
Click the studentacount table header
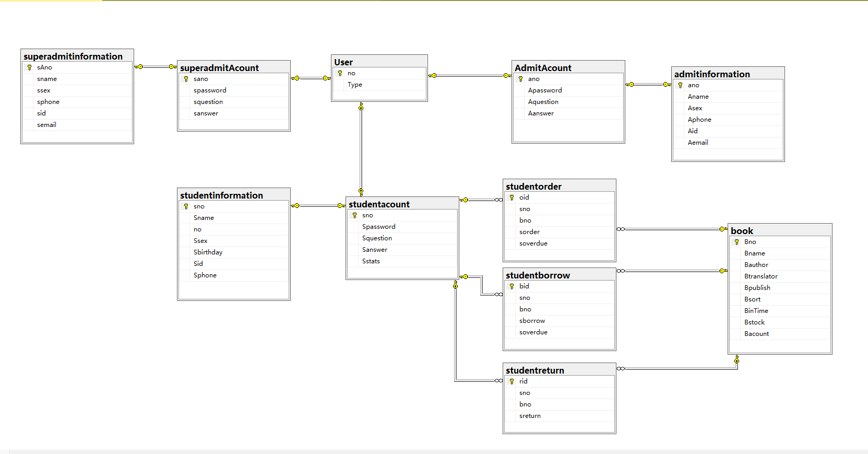pyautogui.click(x=402, y=204)
